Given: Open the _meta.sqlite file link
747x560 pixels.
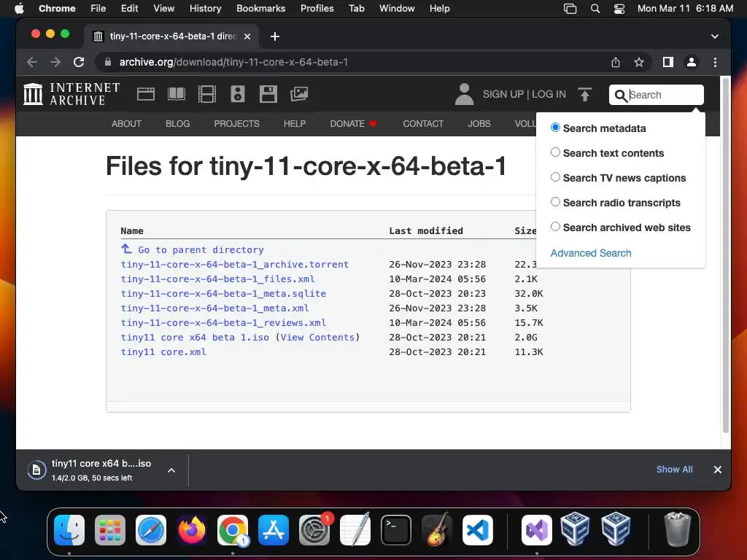Looking at the screenshot, I should pos(223,293).
